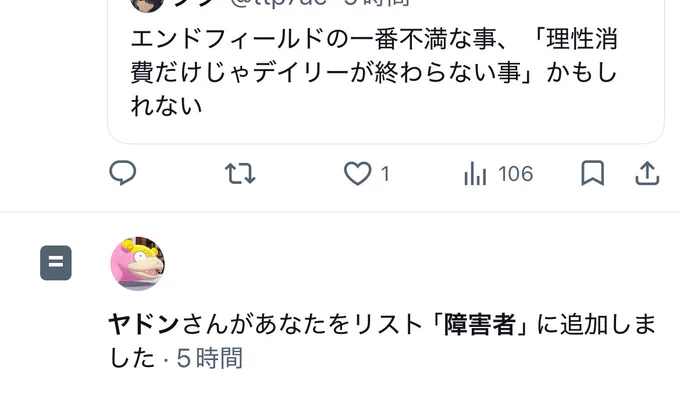Open the cropped avatar of quoted tweet author

coord(147,5)
